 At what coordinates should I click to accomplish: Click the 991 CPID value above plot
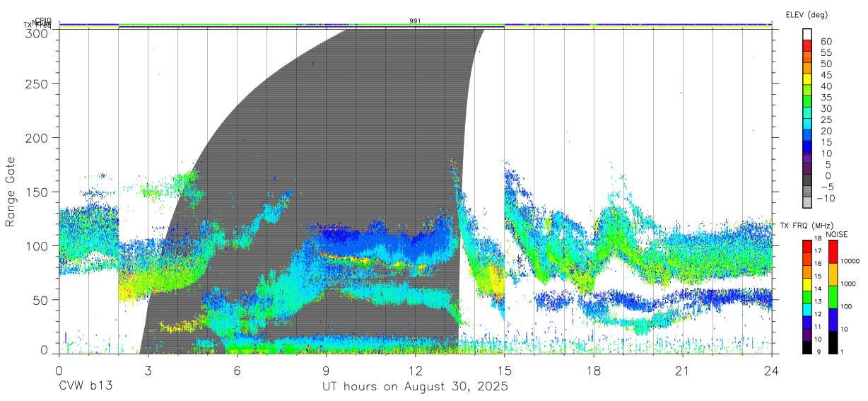click(x=415, y=21)
